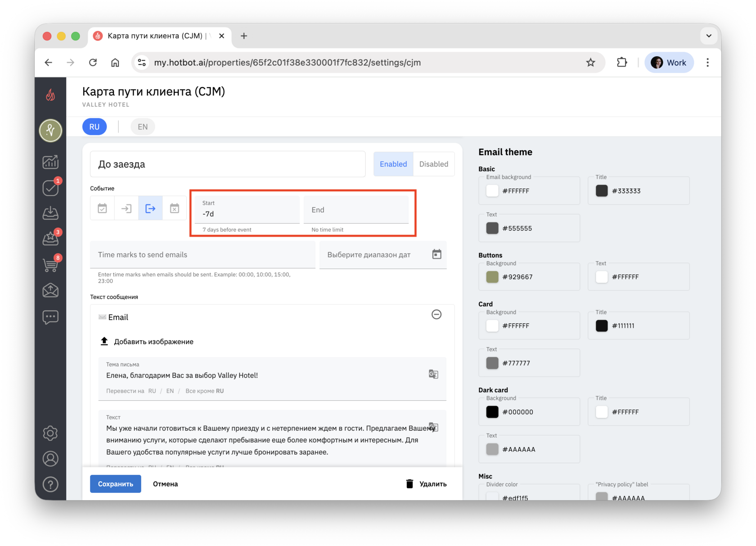Open the Dark card Text #AAAAAA swatch
This screenshot has height=546, width=756.
pos(492,449)
